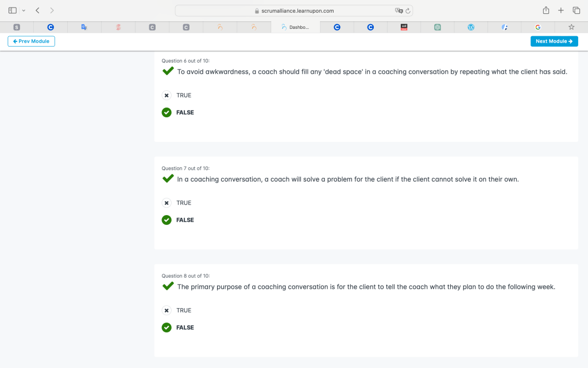Switch to the Google tab
588x368 pixels.
click(537, 27)
